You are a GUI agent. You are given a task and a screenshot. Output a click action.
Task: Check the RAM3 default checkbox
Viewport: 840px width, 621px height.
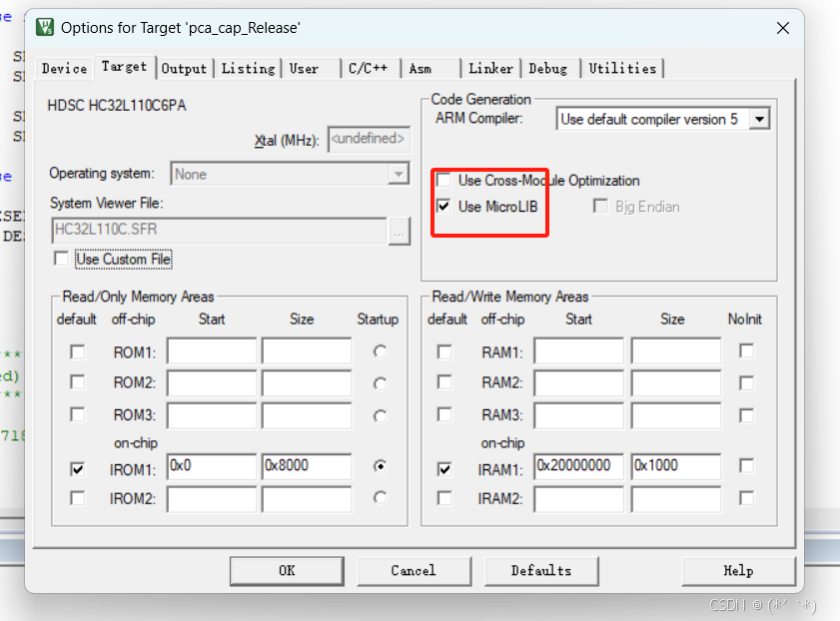[x=444, y=415]
